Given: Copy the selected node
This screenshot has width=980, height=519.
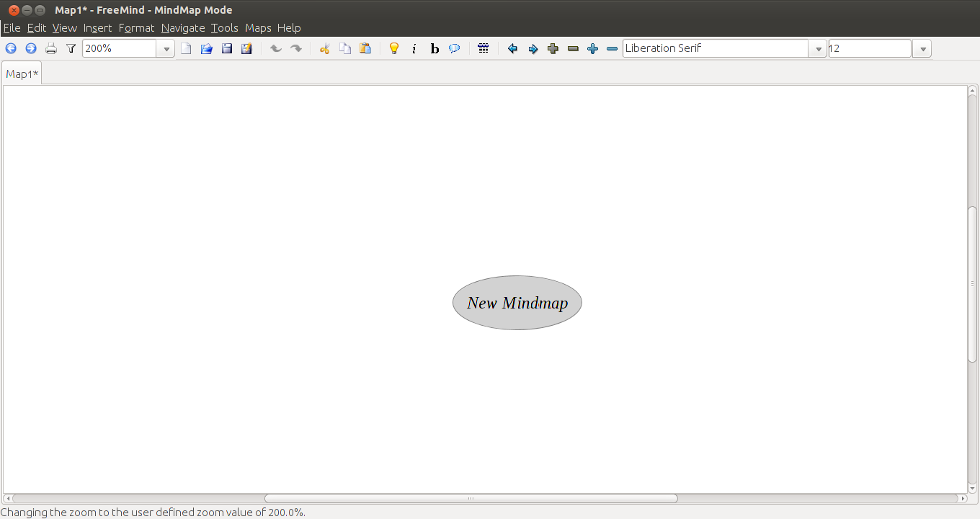Looking at the screenshot, I should coord(345,48).
